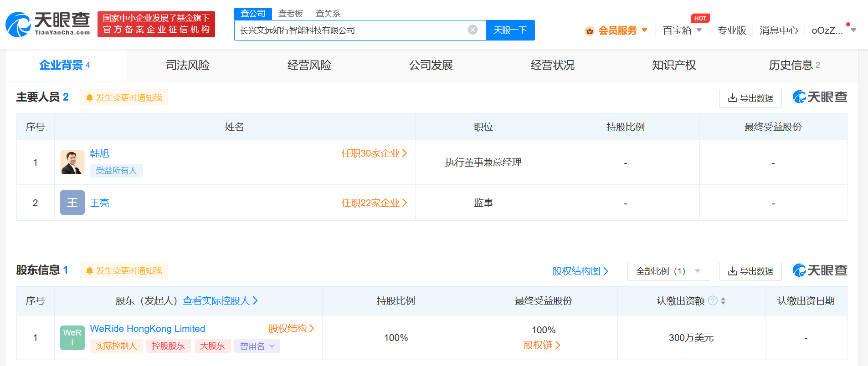Viewport: 868px width, 366px height.
Task: Click the HOT badge above 百宝箱
Action: click(x=700, y=18)
